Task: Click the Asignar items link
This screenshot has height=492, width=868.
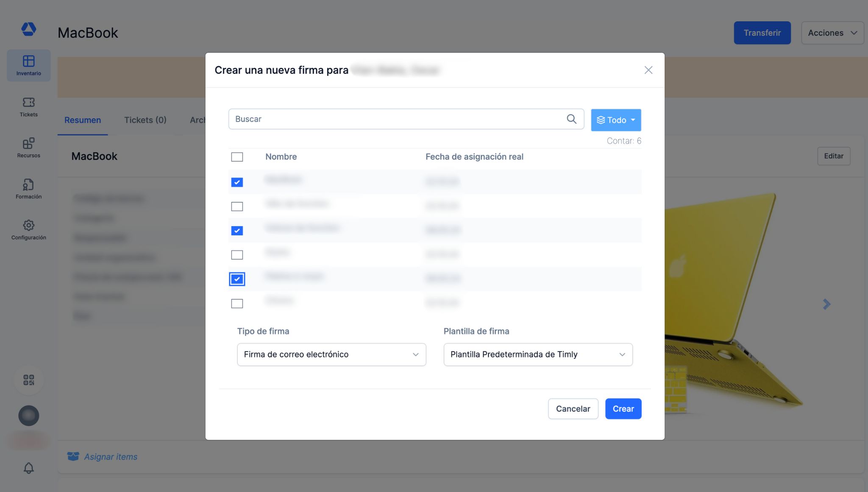Action: 111,457
